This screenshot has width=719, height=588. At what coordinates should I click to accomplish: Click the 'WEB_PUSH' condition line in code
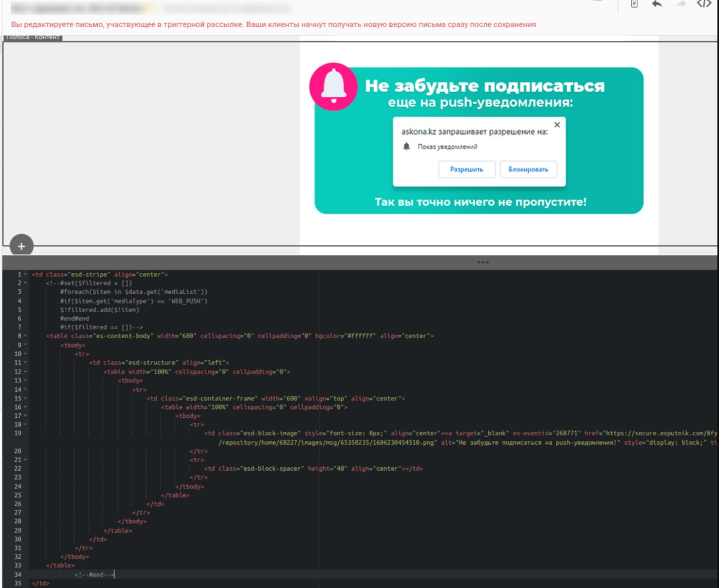coord(134,301)
